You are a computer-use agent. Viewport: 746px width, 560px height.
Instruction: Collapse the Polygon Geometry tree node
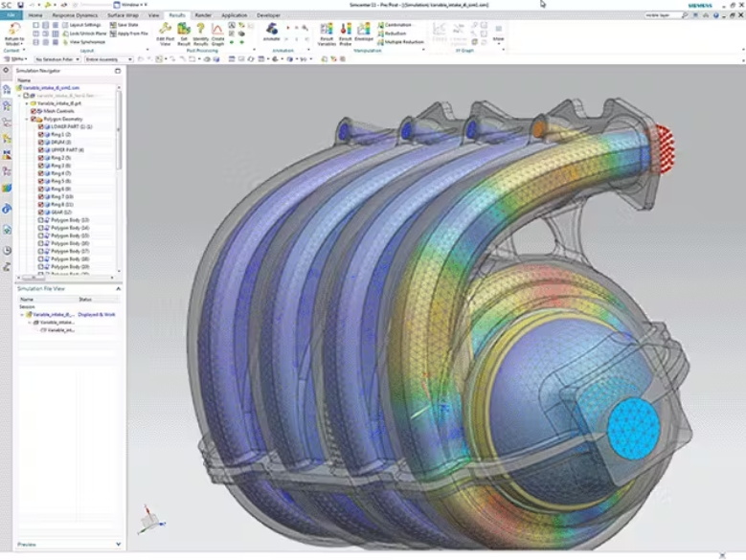(27, 119)
